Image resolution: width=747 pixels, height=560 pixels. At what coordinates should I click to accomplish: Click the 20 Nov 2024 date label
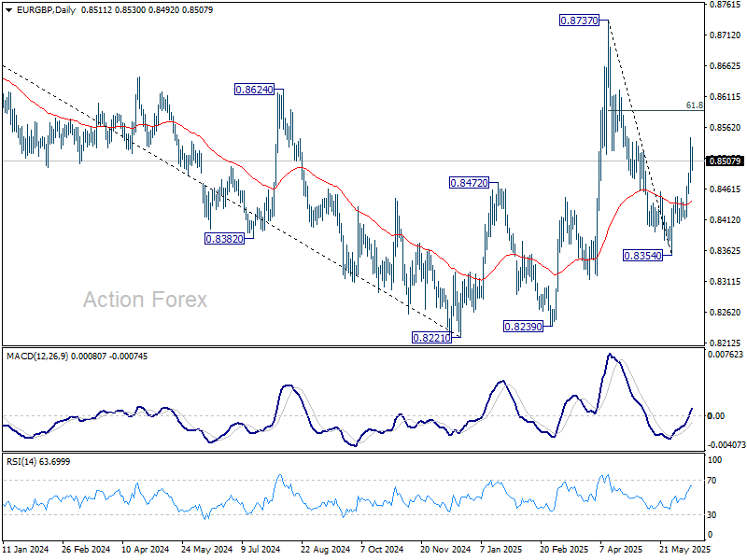[x=445, y=549]
